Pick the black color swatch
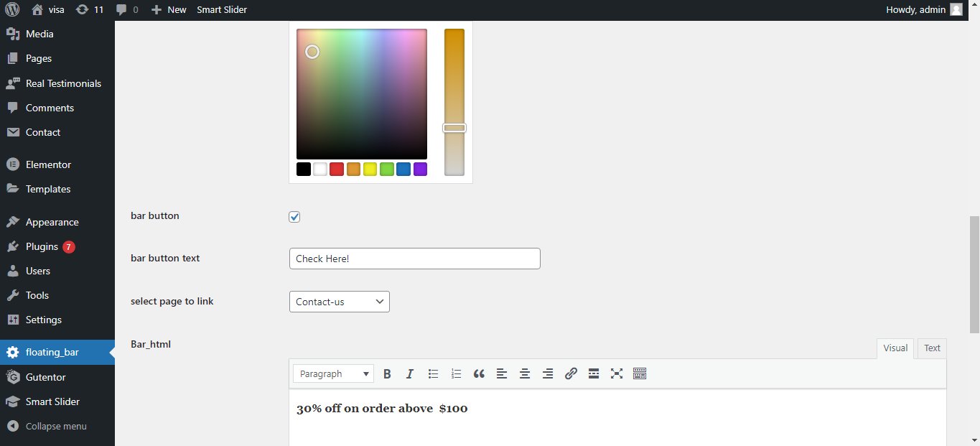The height and width of the screenshot is (446, 980). [304, 169]
